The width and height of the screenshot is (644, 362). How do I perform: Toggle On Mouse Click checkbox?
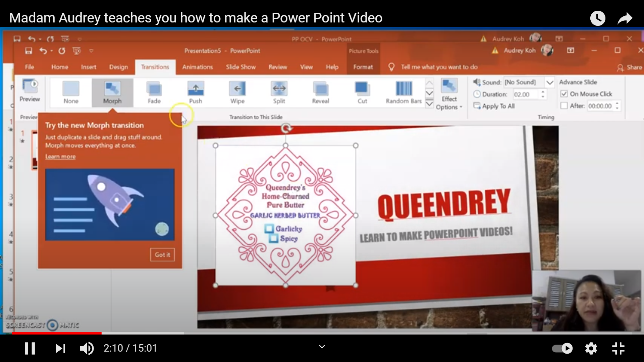click(564, 94)
